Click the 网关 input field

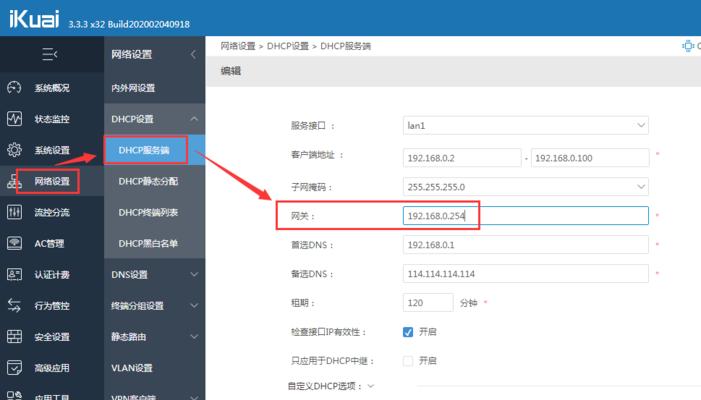coord(525,216)
